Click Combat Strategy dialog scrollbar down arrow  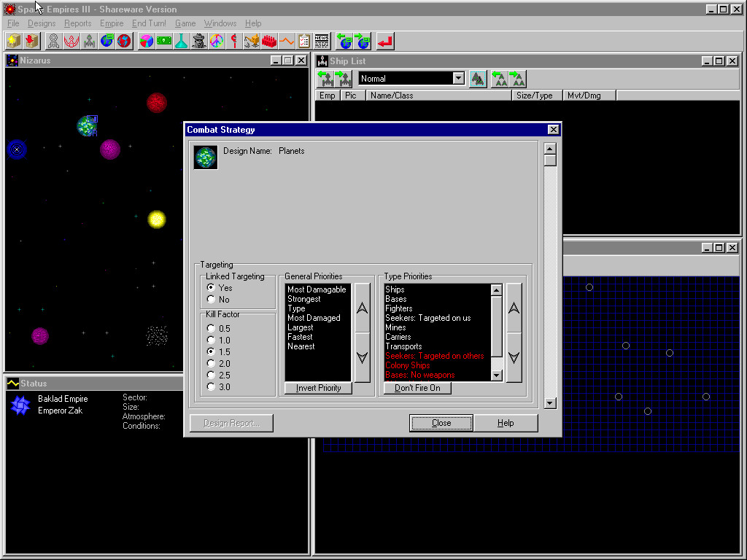pyautogui.click(x=550, y=403)
